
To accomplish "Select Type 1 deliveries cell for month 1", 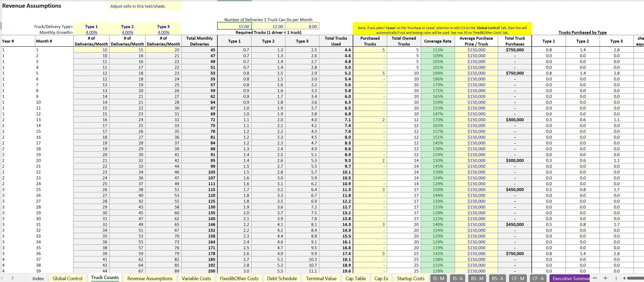I will (x=91, y=50).
